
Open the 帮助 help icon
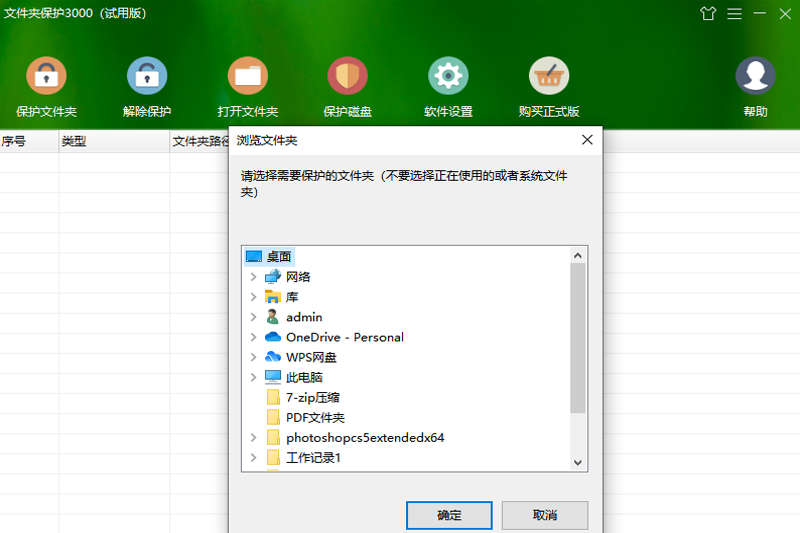pos(755,76)
